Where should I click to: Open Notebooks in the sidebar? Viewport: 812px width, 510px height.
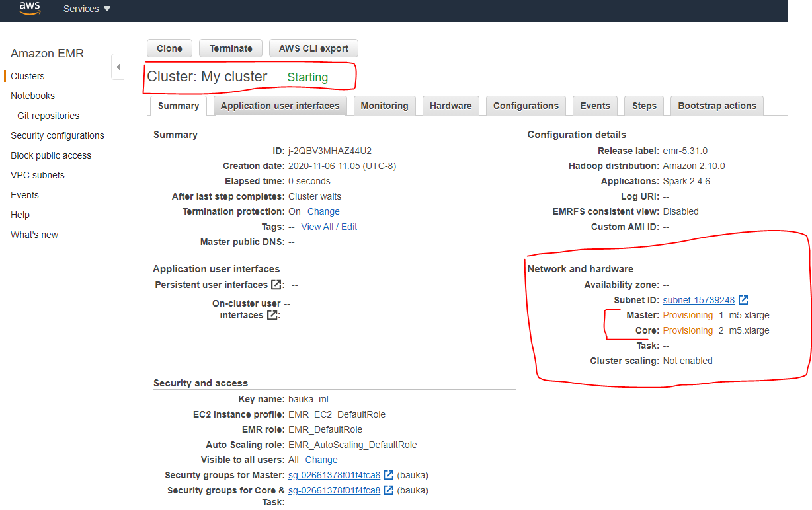(x=32, y=96)
